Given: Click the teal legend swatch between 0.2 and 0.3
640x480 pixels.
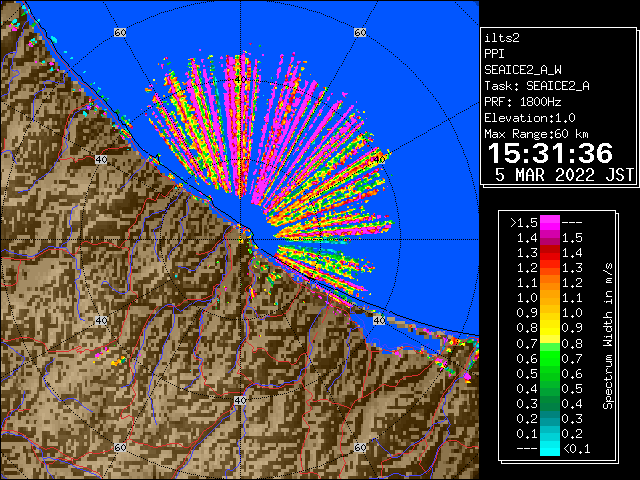Looking at the screenshot, I should pyautogui.click(x=549, y=418).
